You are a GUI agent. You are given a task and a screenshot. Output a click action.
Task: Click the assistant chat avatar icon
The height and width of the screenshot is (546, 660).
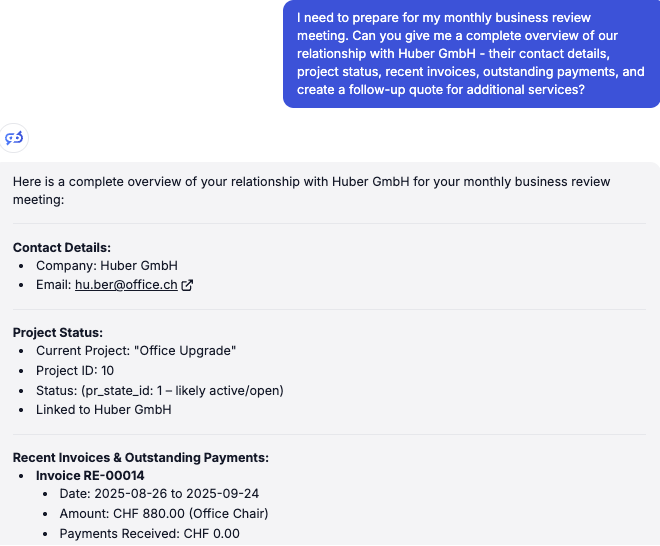tap(14, 138)
